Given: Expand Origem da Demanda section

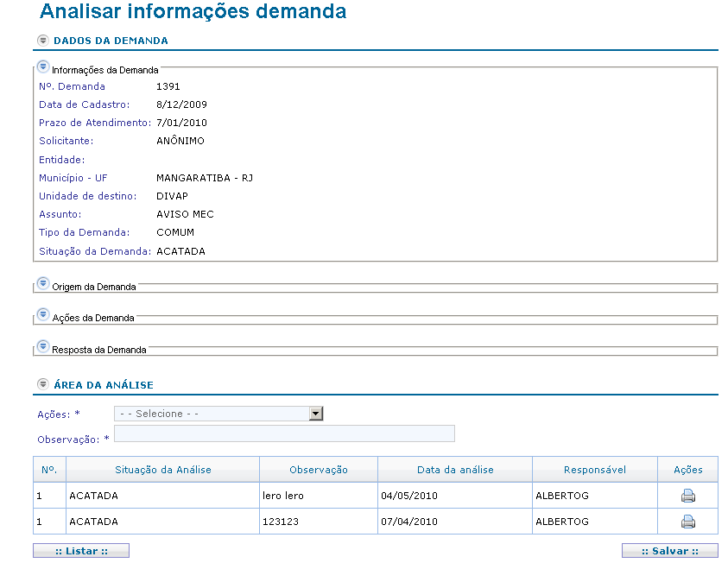Looking at the screenshot, I should click(x=43, y=284).
